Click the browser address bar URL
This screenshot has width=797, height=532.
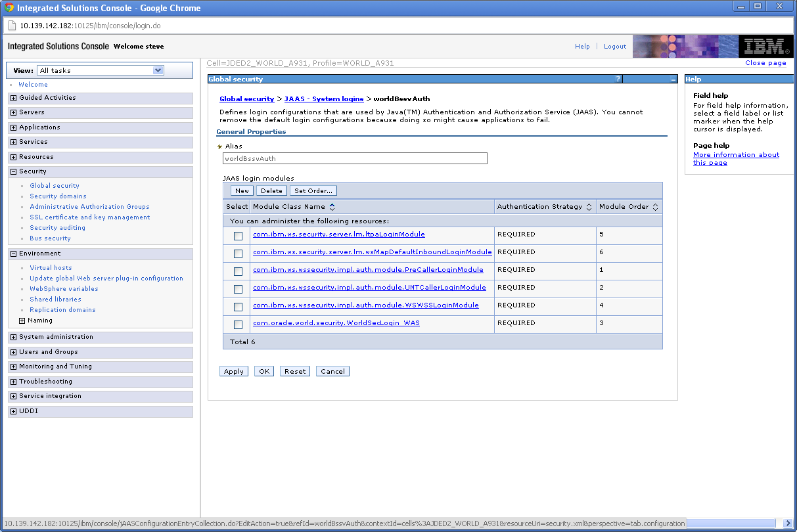pyautogui.click(x=91, y=26)
